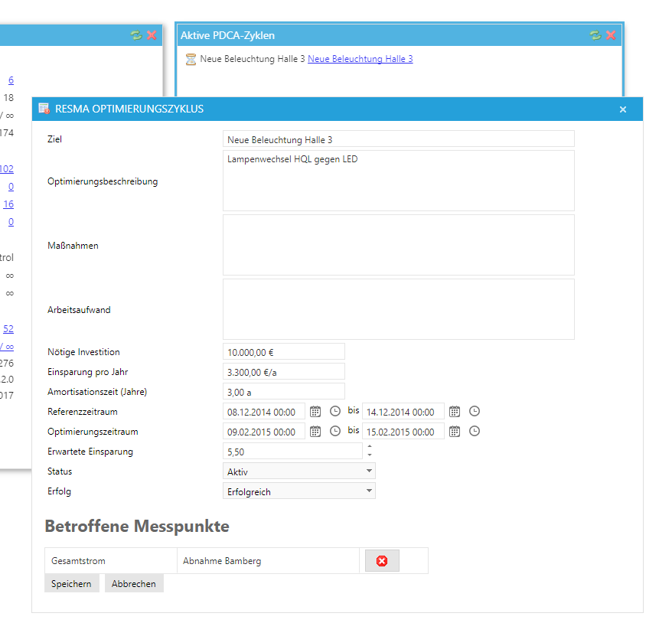Screen dimensions: 672x623
Task: Open calendar picker for Referenzzeitraum end date
Action: [455, 412]
